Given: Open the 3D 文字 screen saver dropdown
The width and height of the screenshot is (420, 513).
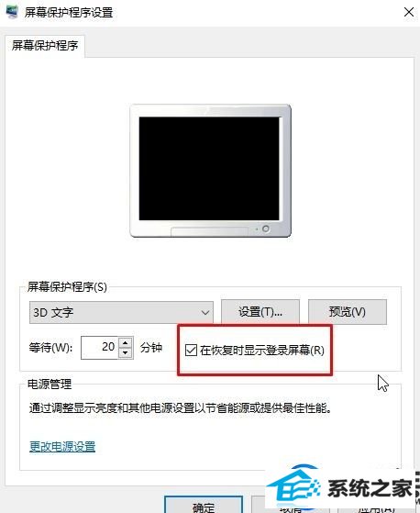Looking at the screenshot, I should (x=121, y=312).
